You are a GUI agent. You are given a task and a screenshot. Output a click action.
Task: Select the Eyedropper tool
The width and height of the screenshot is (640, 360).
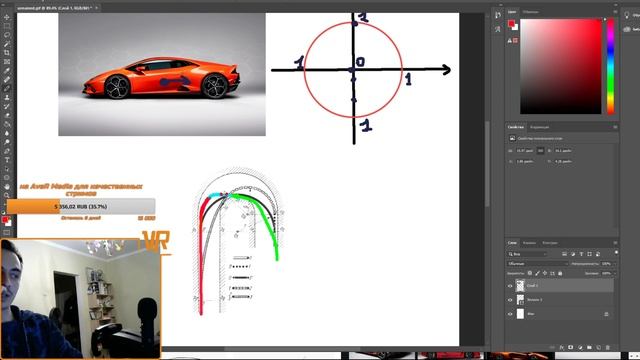point(7,71)
